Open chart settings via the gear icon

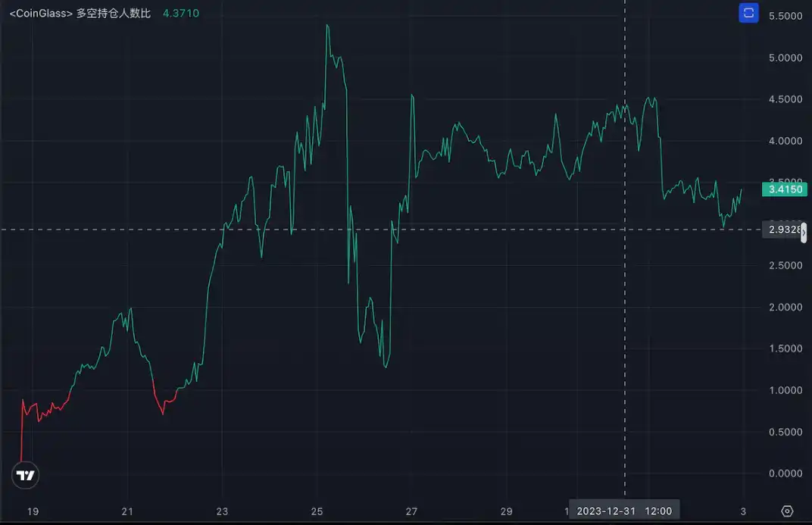[787, 511]
